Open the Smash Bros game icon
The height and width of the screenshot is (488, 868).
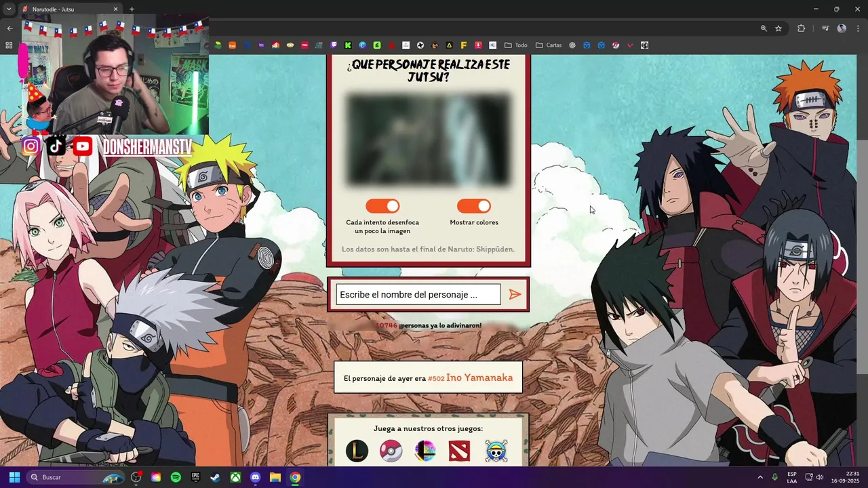pos(425,451)
